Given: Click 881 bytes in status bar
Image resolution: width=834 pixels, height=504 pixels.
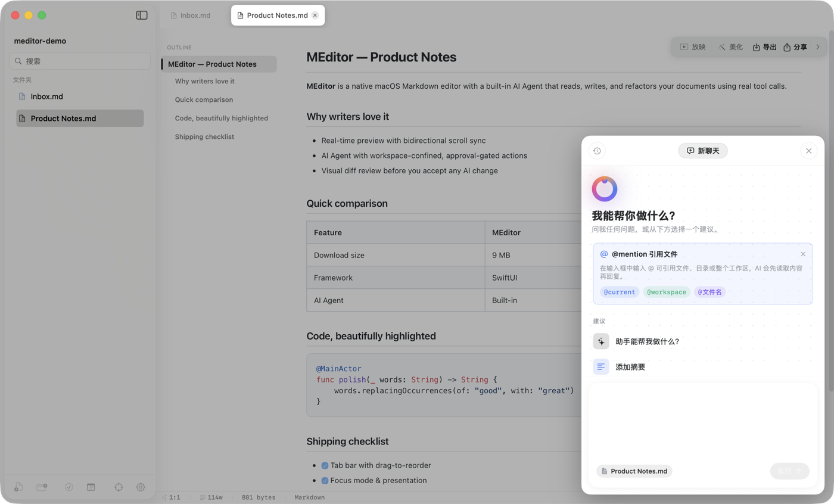Looking at the screenshot, I should pos(258,497).
